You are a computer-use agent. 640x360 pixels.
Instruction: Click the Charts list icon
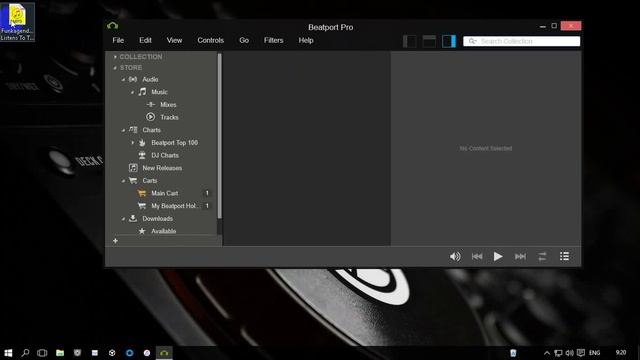point(133,130)
